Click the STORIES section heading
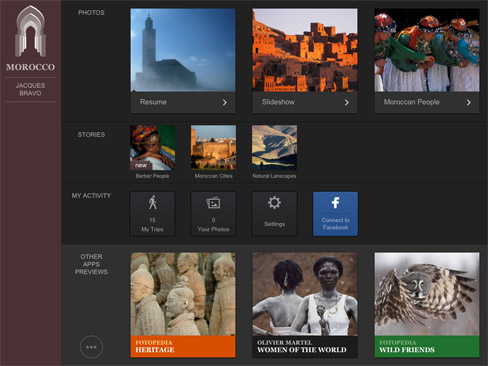 tap(91, 135)
